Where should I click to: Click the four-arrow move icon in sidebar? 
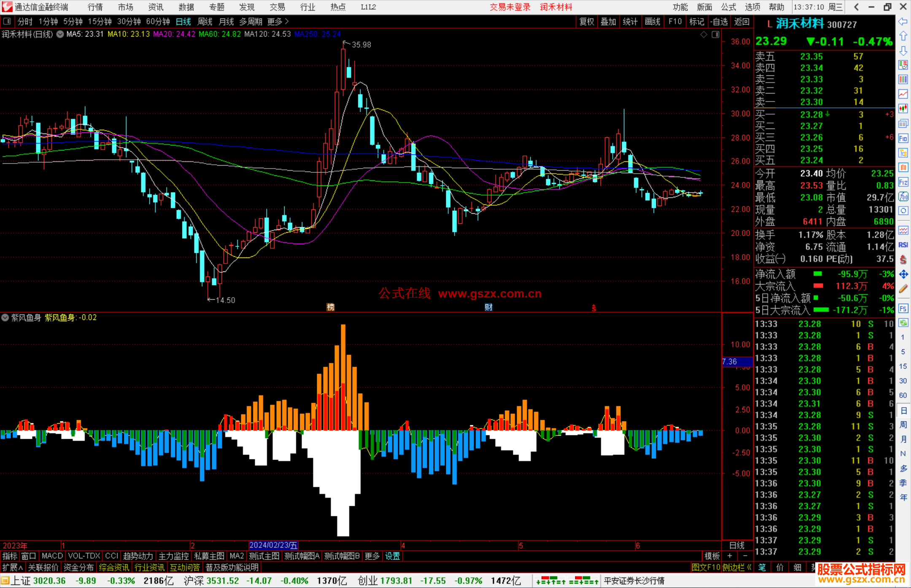(x=903, y=274)
